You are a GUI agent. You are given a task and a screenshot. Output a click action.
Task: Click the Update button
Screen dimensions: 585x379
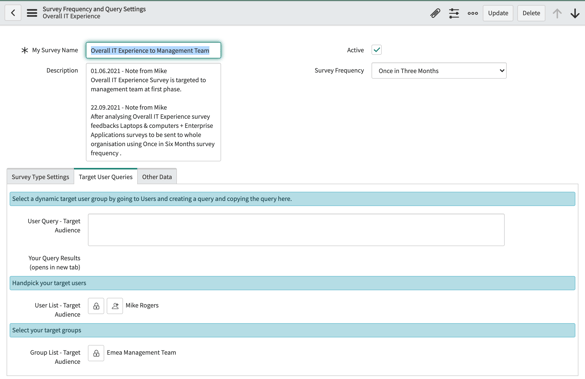pyautogui.click(x=498, y=13)
